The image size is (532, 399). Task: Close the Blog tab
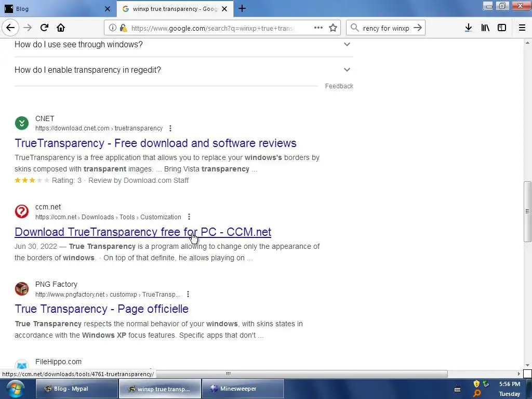click(107, 9)
